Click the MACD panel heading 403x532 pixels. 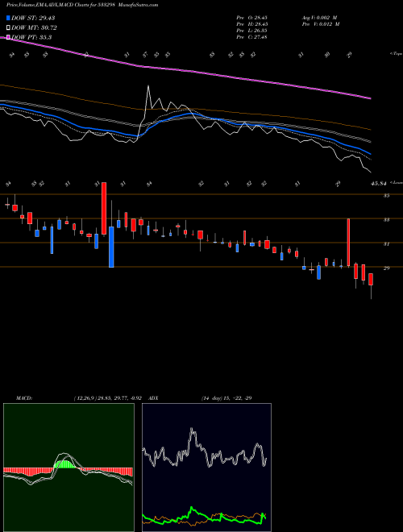coord(24,398)
